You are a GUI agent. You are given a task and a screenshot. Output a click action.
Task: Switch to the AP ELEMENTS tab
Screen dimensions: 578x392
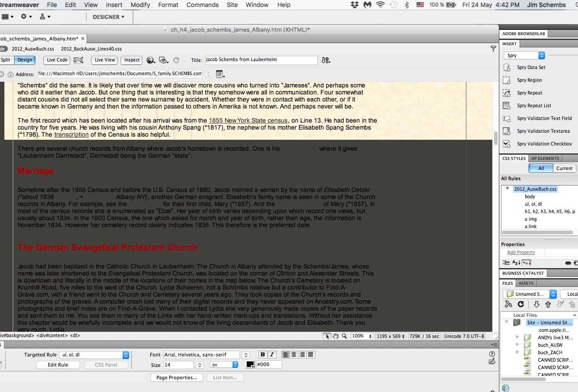(545, 158)
